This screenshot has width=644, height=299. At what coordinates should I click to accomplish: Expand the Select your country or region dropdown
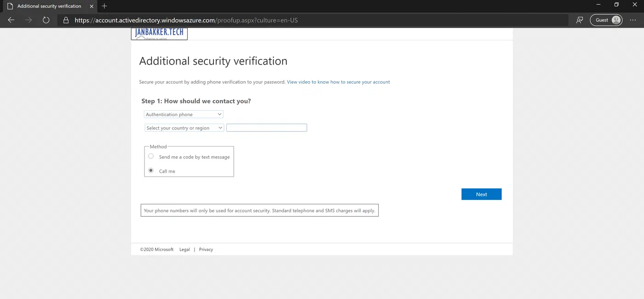[x=184, y=128]
